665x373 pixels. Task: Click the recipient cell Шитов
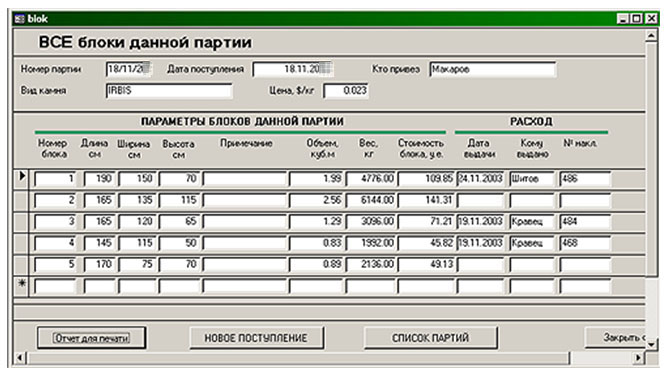pyautogui.click(x=532, y=179)
